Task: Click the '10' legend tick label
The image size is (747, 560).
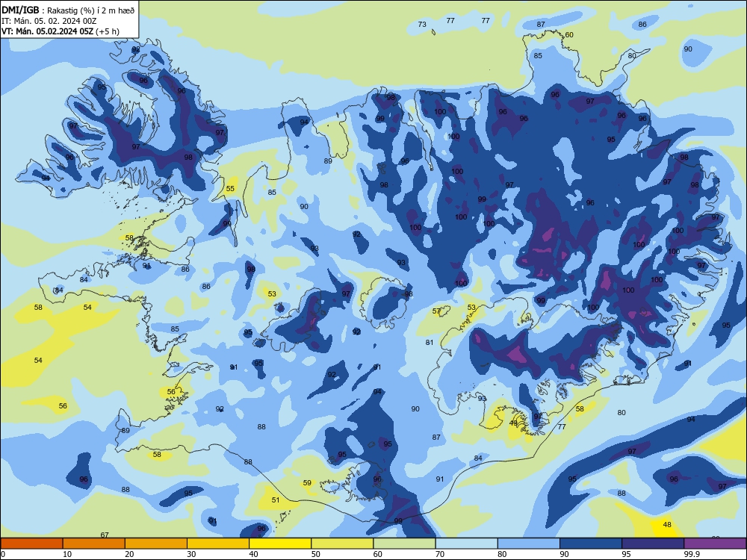Action: [x=67, y=554]
